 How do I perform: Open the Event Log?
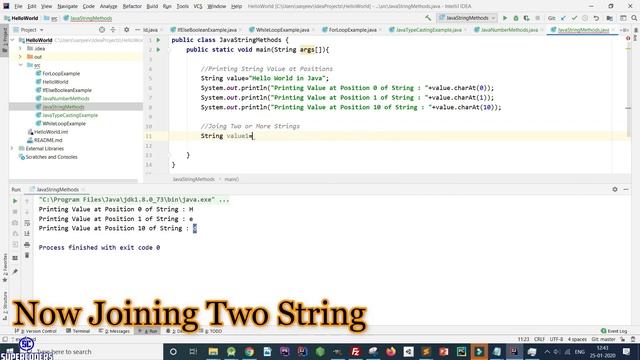point(614,331)
